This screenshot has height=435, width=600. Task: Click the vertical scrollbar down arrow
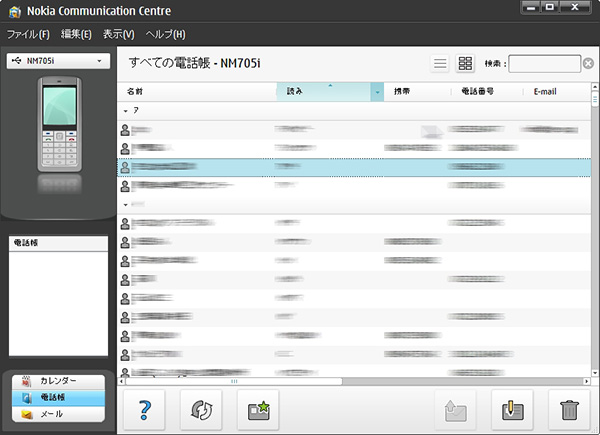(595, 373)
